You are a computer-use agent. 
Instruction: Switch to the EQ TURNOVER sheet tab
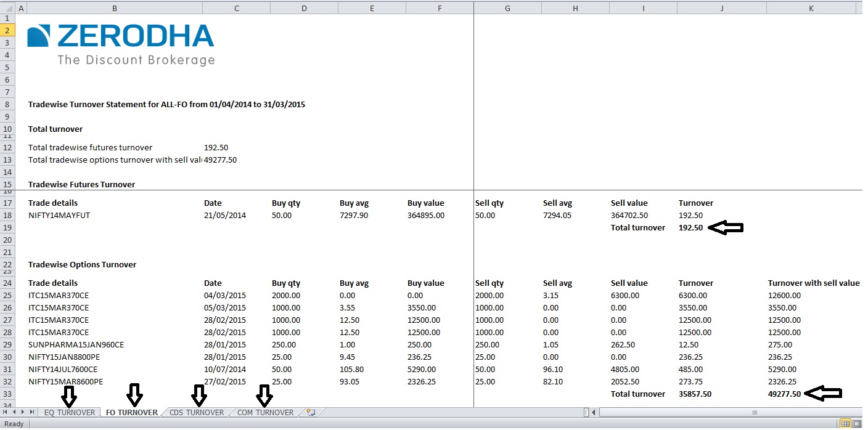[70, 412]
